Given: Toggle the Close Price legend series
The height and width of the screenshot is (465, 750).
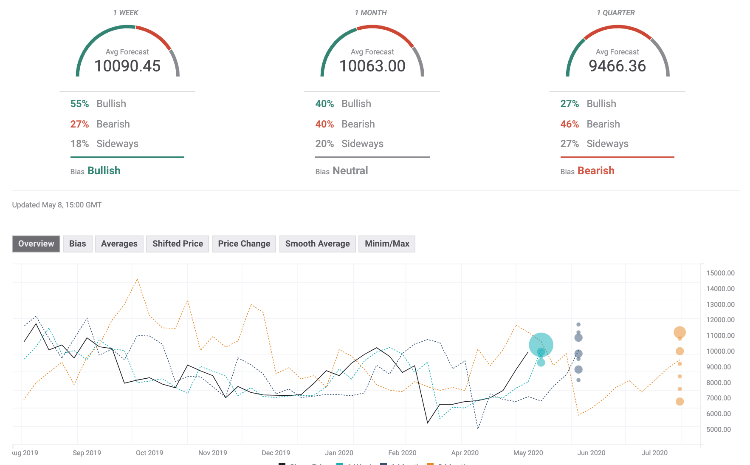Looking at the screenshot, I should point(300,463).
